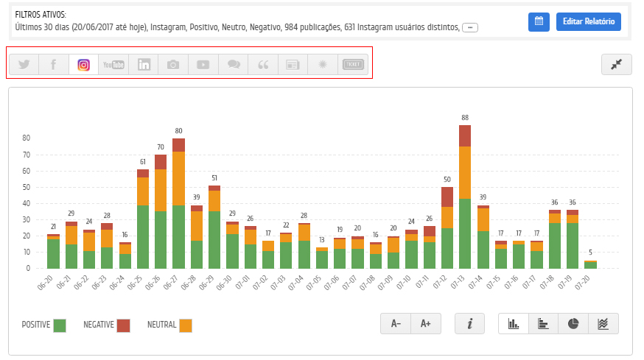Select the Facebook source filter icon

click(54, 65)
